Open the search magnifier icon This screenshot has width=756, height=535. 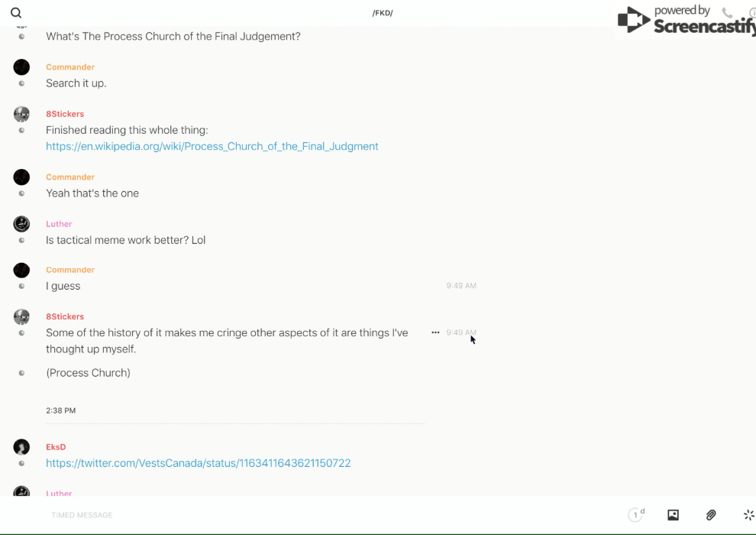(16, 13)
